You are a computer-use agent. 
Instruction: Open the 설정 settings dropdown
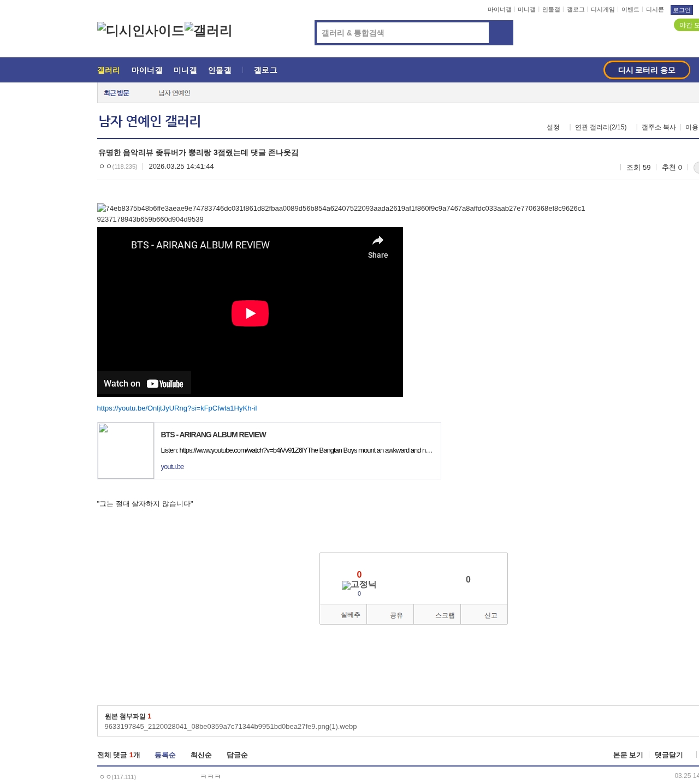[x=553, y=127]
